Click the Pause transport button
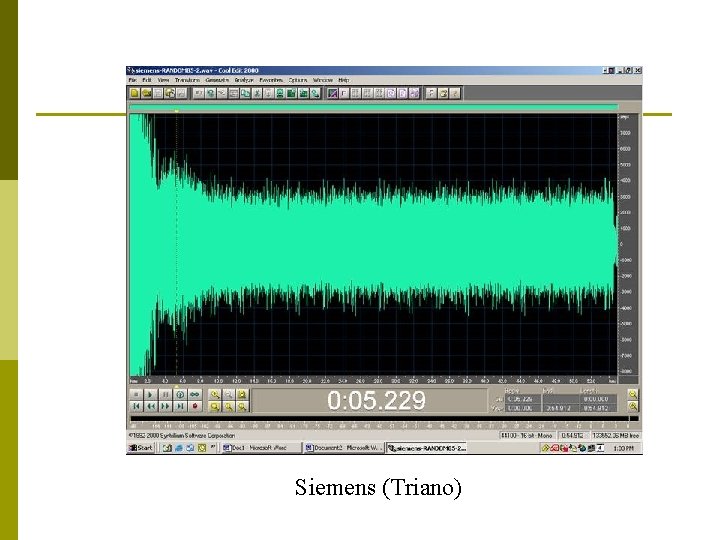 (x=165, y=394)
